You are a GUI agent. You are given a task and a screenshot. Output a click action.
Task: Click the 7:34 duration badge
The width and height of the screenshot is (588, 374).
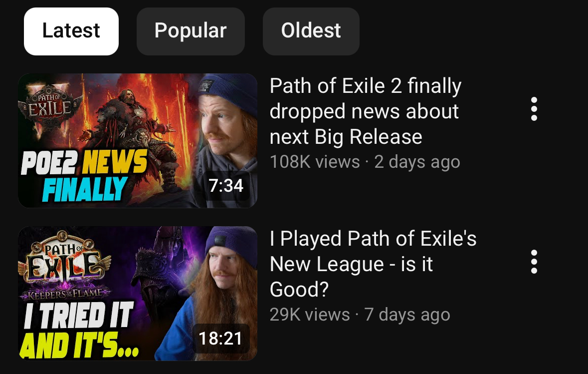[226, 185]
